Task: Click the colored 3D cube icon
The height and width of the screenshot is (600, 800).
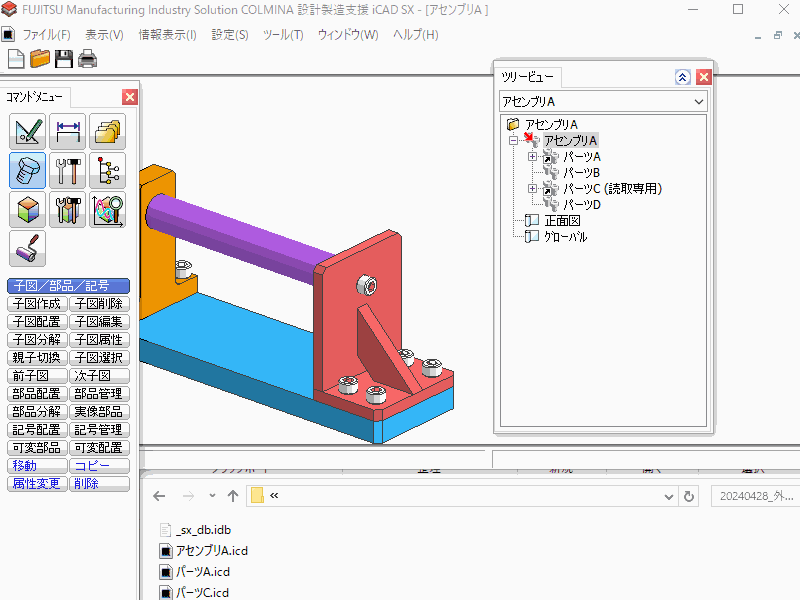Action: (28, 210)
